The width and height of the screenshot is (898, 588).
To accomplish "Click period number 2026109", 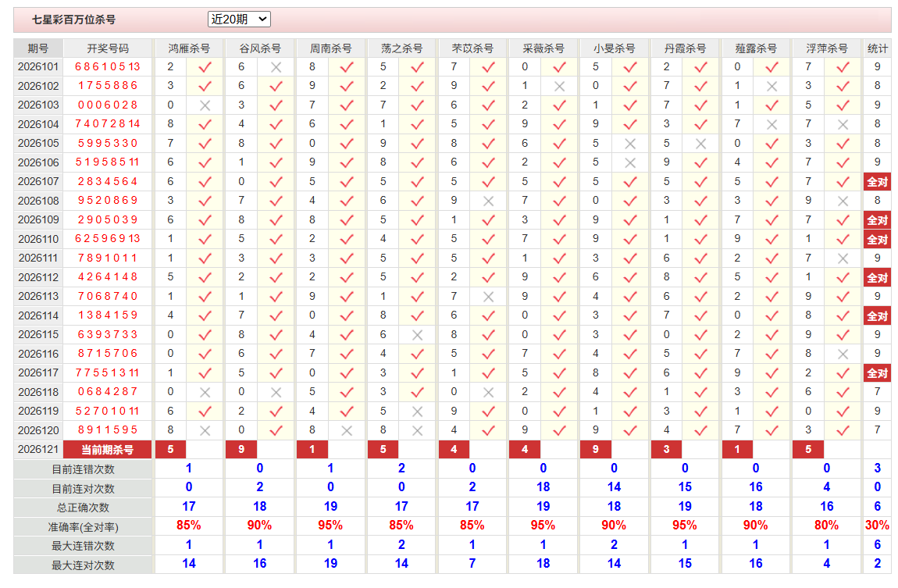I will click(x=37, y=220).
